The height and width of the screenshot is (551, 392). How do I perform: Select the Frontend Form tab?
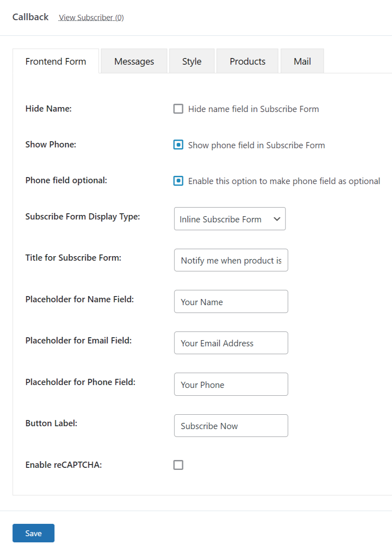pyautogui.click(x=56, y=61)
